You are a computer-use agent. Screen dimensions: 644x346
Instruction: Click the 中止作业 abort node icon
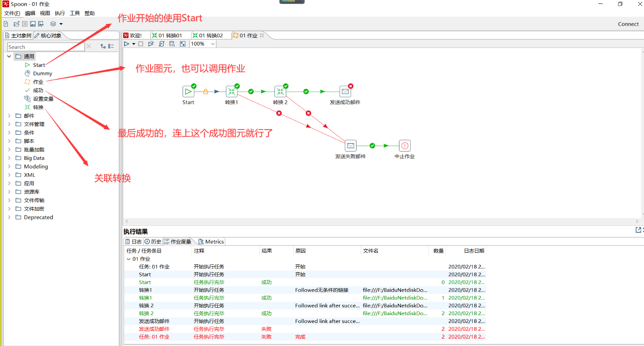(x=404, y=146)
